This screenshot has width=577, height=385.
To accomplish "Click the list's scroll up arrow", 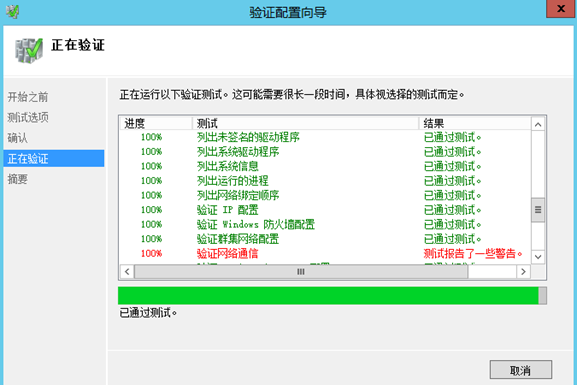I will 538,125.
